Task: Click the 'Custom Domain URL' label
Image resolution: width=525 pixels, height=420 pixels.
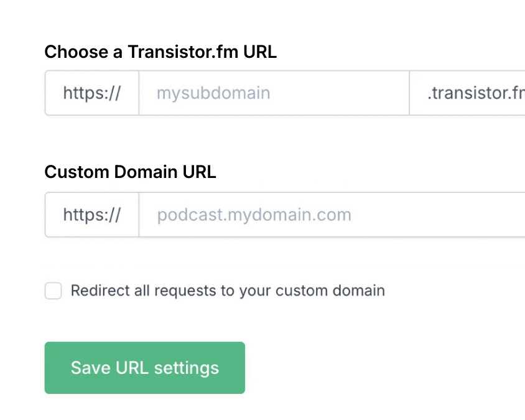Action: click(x=130, y=172)
